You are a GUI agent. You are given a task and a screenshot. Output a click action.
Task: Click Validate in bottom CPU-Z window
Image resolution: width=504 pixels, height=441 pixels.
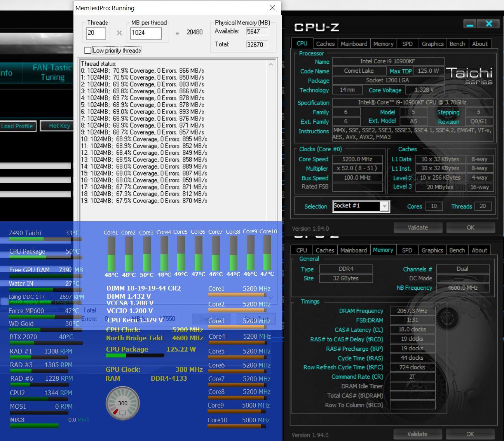[417, 434]
